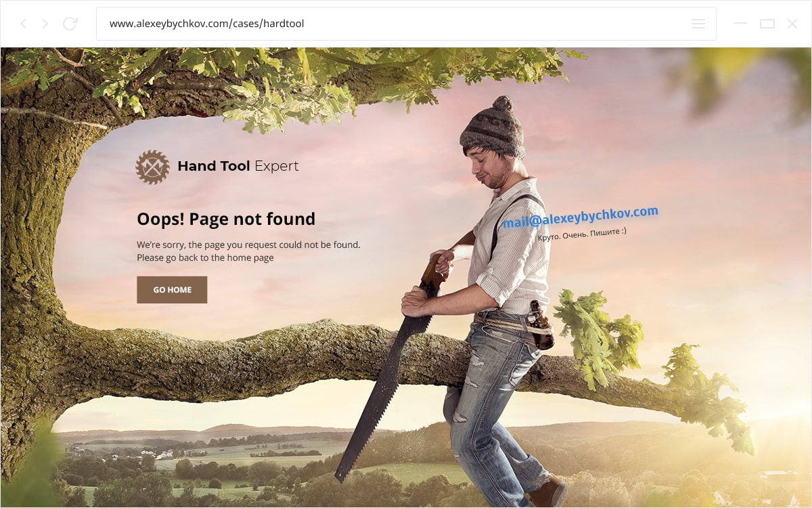Click the Russian caption under the email
The image size is (812, 508).
(582, 234)
